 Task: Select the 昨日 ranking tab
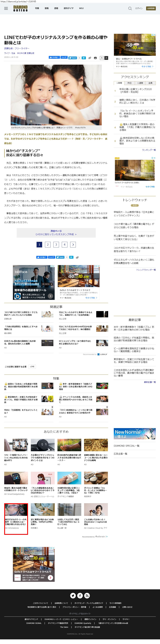click(x=129, y=83)
